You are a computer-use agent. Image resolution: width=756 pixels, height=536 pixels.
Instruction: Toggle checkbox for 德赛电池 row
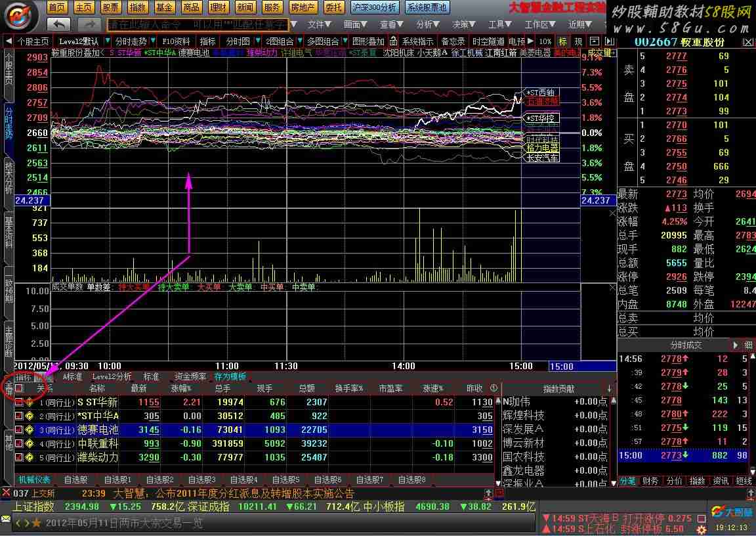(19, 430)
